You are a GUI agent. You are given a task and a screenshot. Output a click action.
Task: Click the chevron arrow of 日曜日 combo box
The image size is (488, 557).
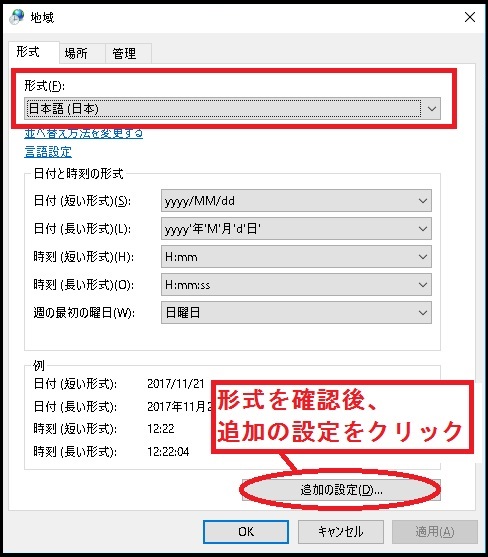click(x=423, y=313)
